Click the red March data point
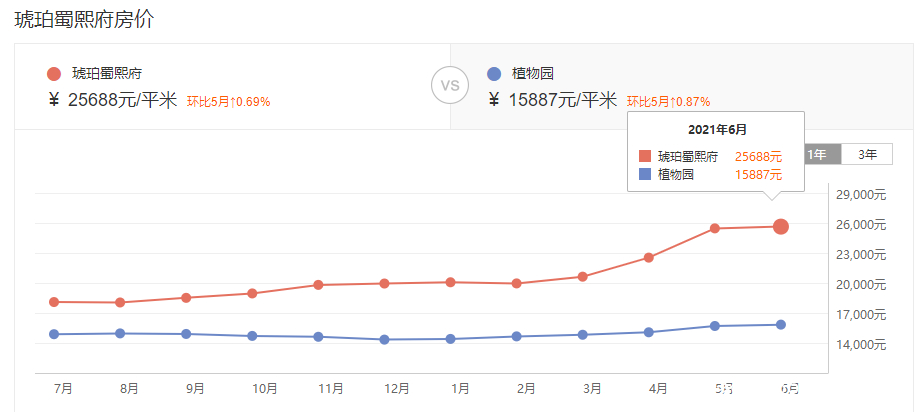Viewport: 921px width, 412px height. [x=582, y=276]
